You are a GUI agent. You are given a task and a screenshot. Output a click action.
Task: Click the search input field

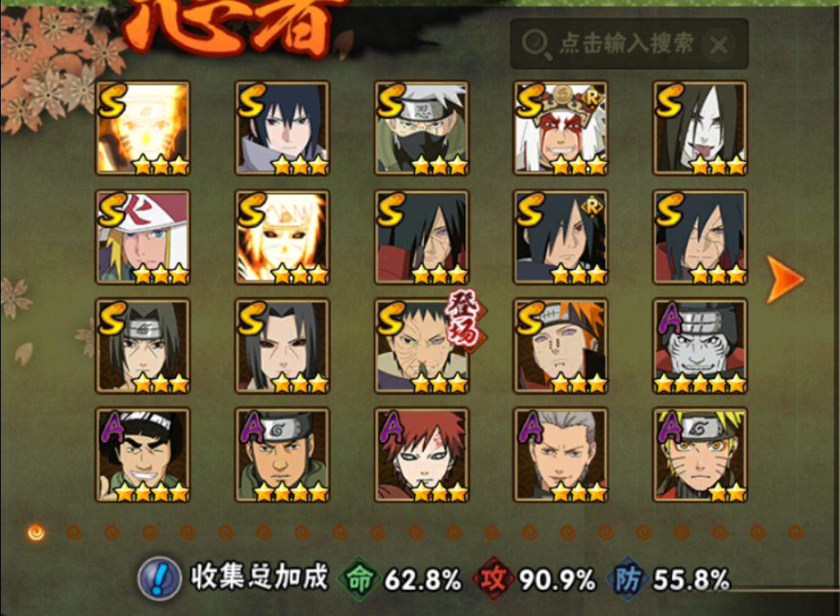coord(629,44)
